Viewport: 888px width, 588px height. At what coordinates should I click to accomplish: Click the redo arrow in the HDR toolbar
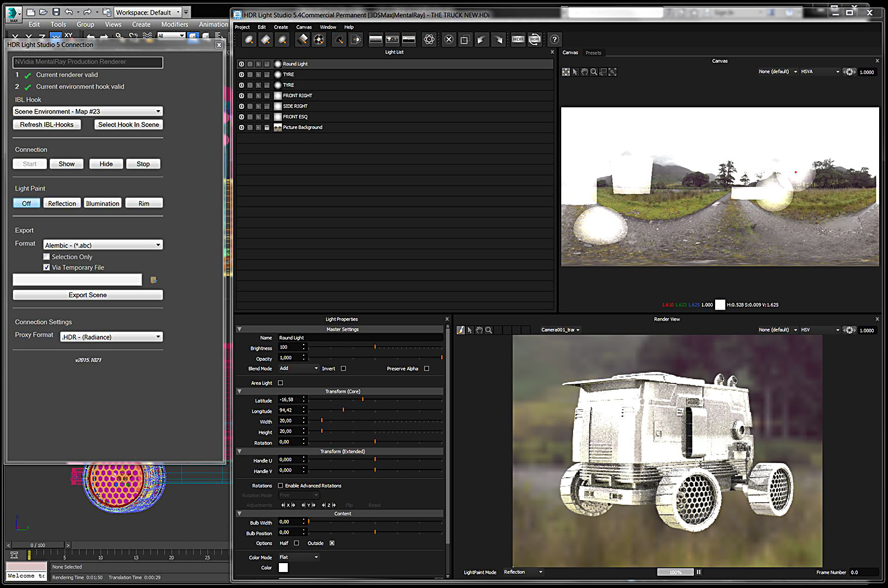498,40
